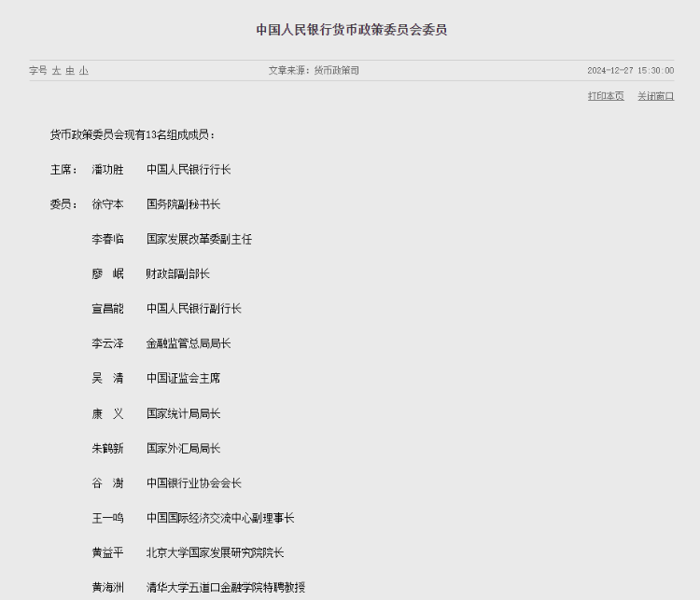700x600 pixels.
Task: Select the page title 中国人民银行货币政策委员会委员
Action: (352, 30)
